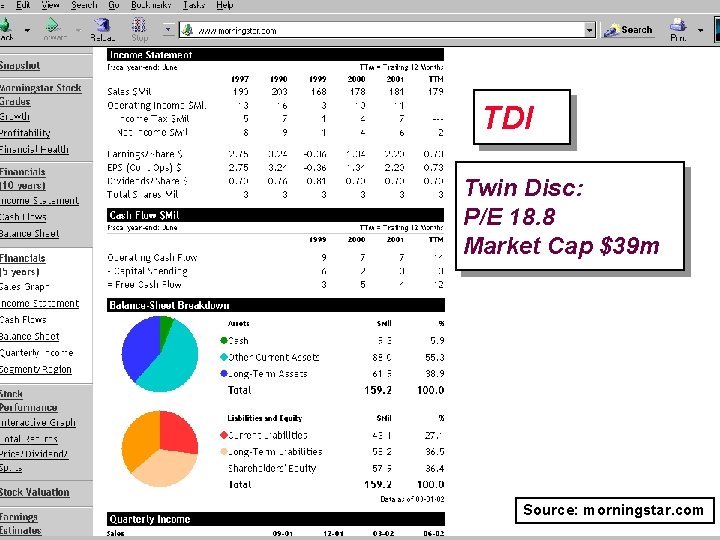The image size is (720, 540).
Task: Open the Bookmarks menu
Action: click(x=151, y=5)
